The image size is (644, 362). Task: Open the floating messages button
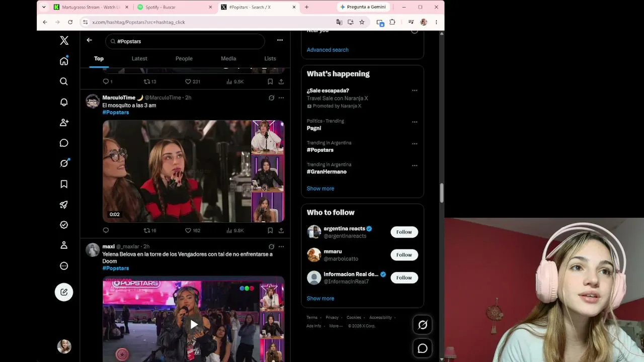pos(423,348)
